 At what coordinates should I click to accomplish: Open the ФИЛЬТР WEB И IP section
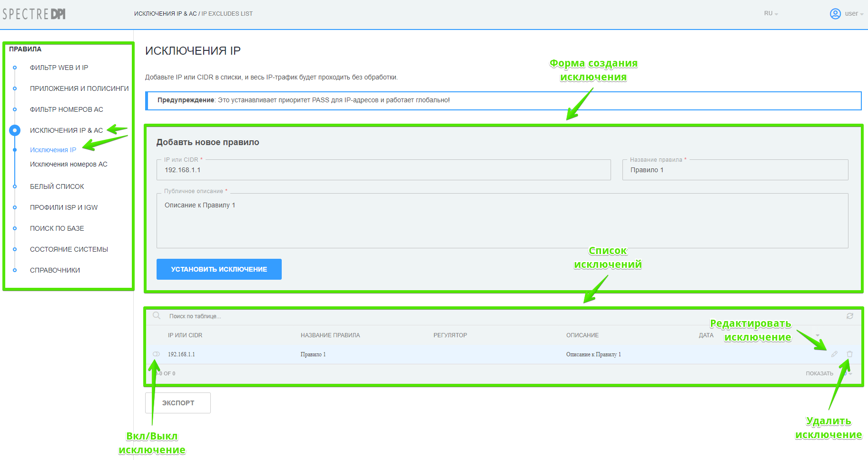click(x=59, y=68)
